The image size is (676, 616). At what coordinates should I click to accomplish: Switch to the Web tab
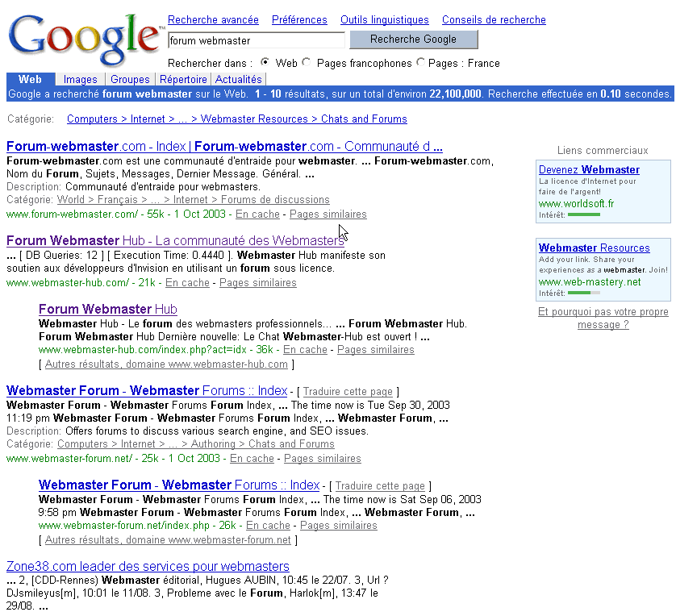30,79
